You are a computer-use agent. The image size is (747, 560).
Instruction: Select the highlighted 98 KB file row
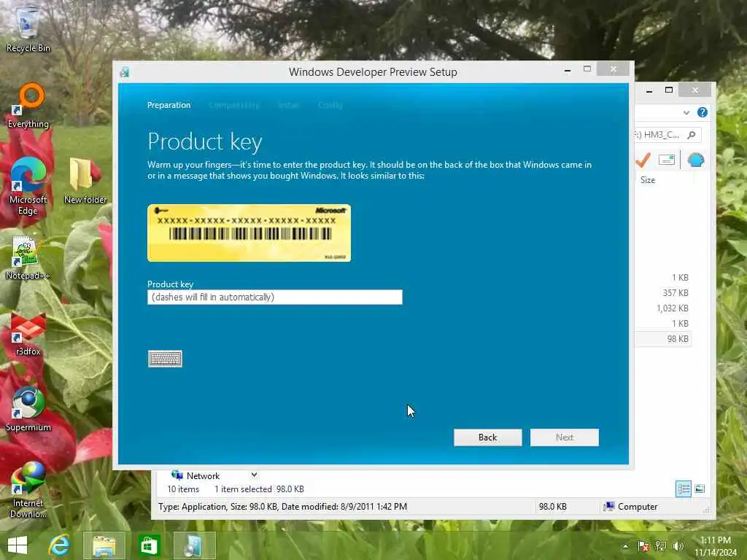[x=663, y=338]
